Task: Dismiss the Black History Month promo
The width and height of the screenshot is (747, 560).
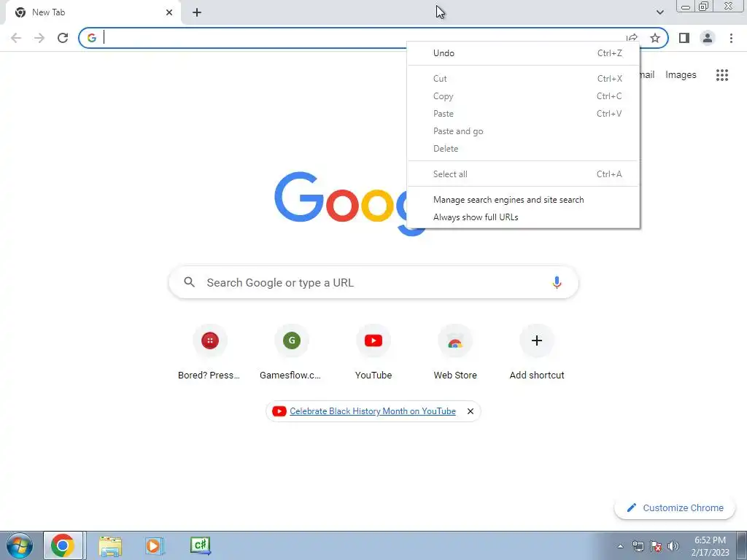Action: [471, 411]
